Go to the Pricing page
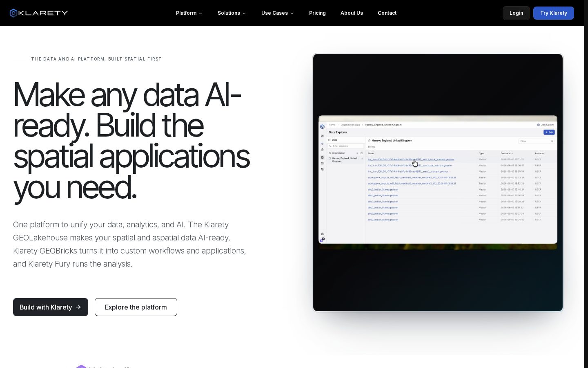The image size is (588, 368). (317, 13)
